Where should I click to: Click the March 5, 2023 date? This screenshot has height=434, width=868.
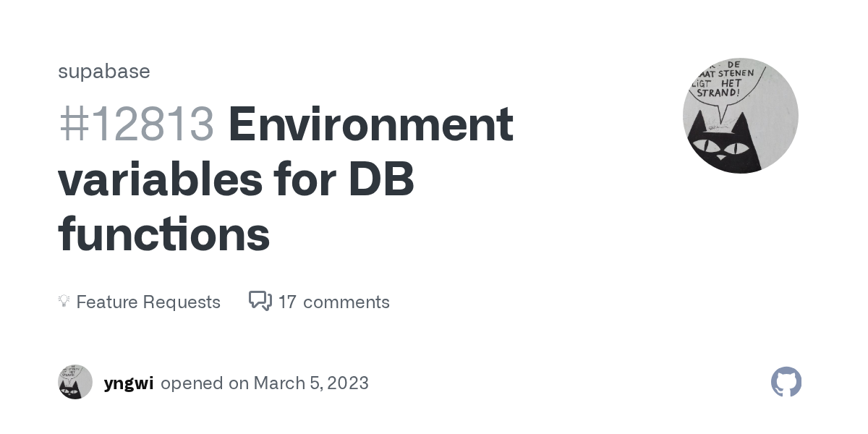311,383
